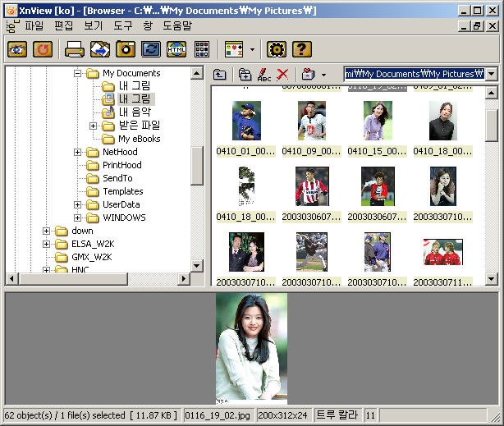Click the question mark help icon
Image resolution: width=504 pixels, height=426 pixels.
click(302, 49)
